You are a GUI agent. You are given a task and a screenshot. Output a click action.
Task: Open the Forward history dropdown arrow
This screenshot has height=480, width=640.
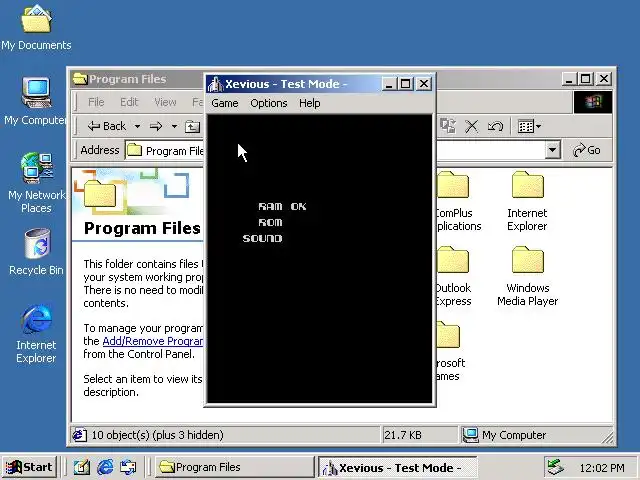click(x=174, y=127)
